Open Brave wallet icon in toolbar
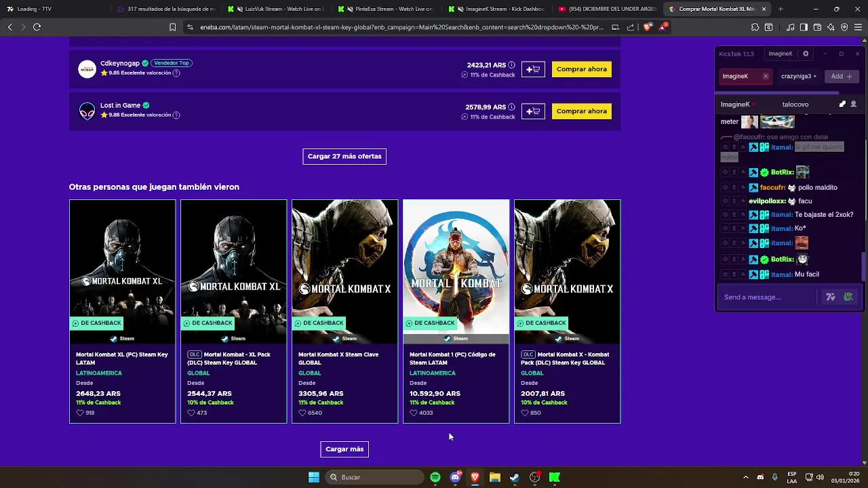 tap(817, 27)
